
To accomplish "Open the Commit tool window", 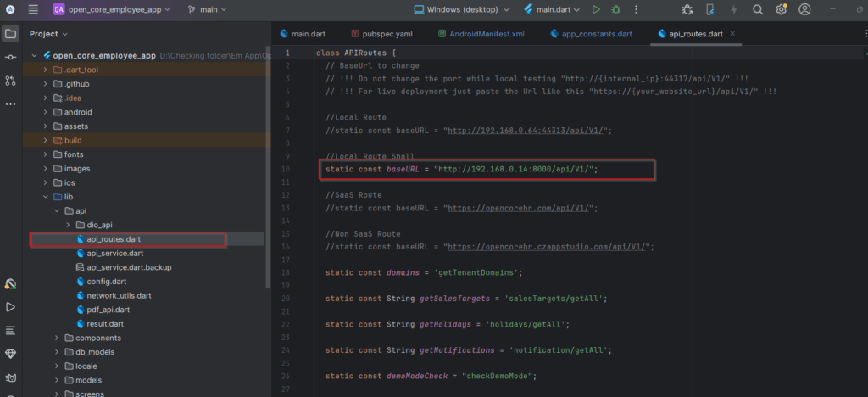I will 10,57.
